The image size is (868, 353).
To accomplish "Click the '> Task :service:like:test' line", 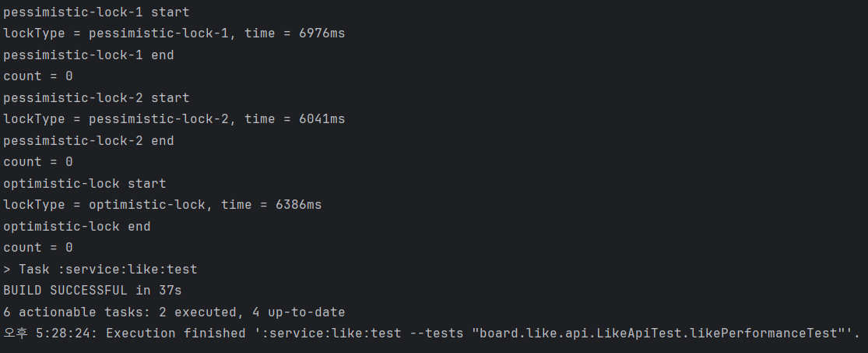I will point(100,270).
